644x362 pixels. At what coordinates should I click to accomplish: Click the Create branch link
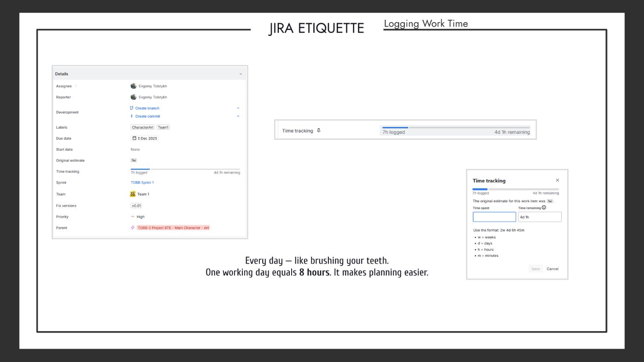[x=147, y=108]
